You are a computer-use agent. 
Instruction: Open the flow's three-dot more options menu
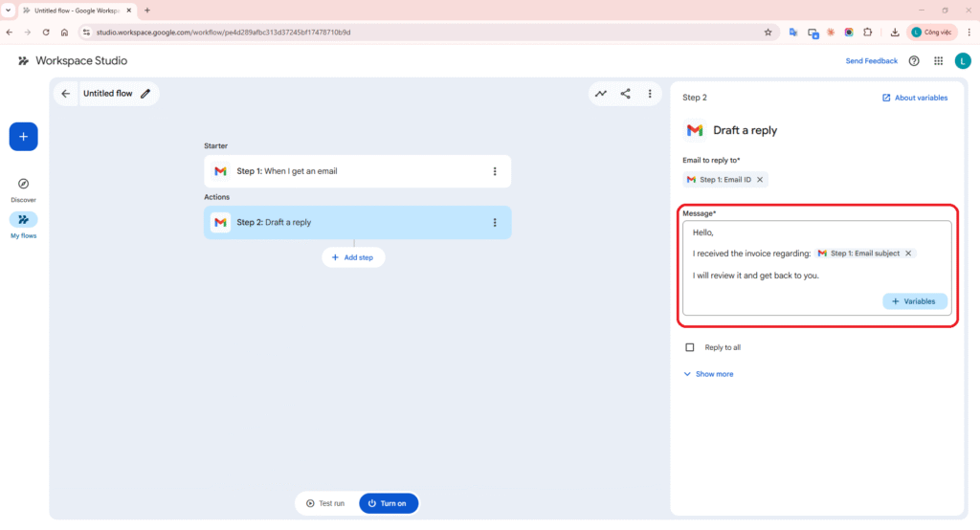(x=650, y=94)
